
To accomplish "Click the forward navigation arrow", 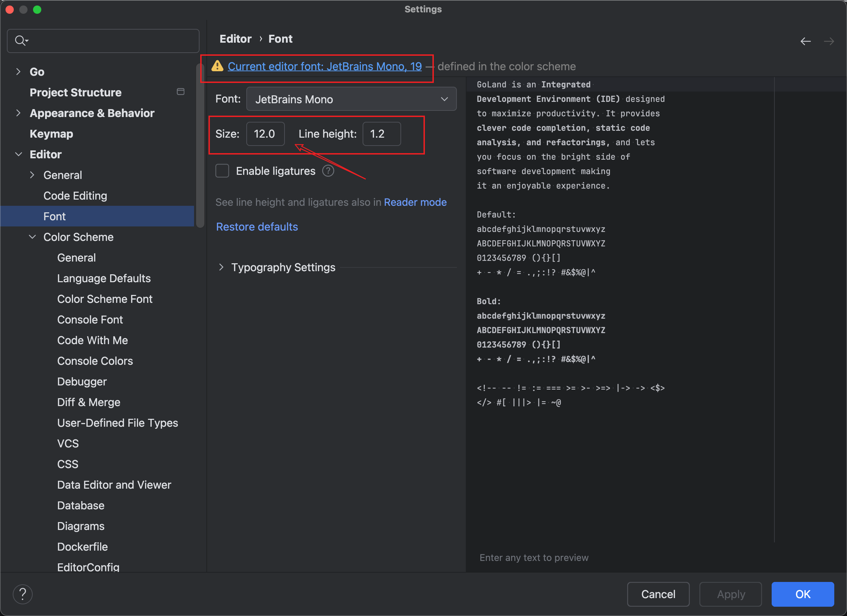I will tap(829, 41).
